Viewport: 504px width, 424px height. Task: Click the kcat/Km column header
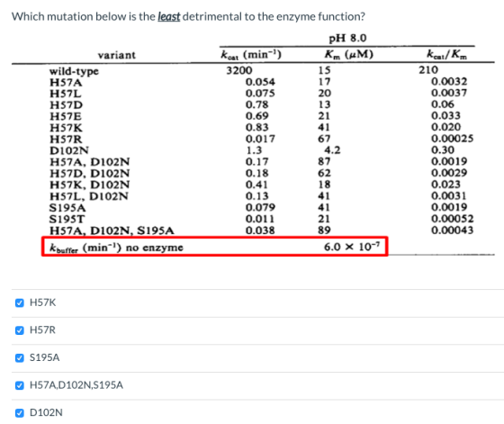tap(447, 54)
